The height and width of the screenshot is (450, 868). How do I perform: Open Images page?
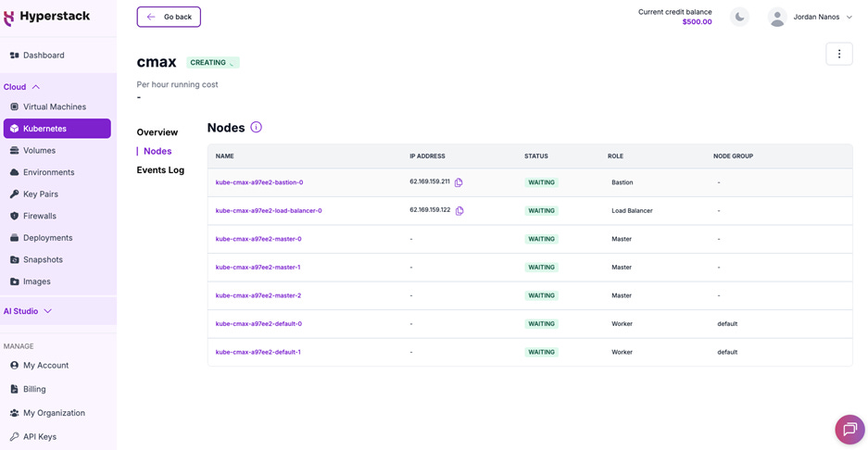pos(31,281)
